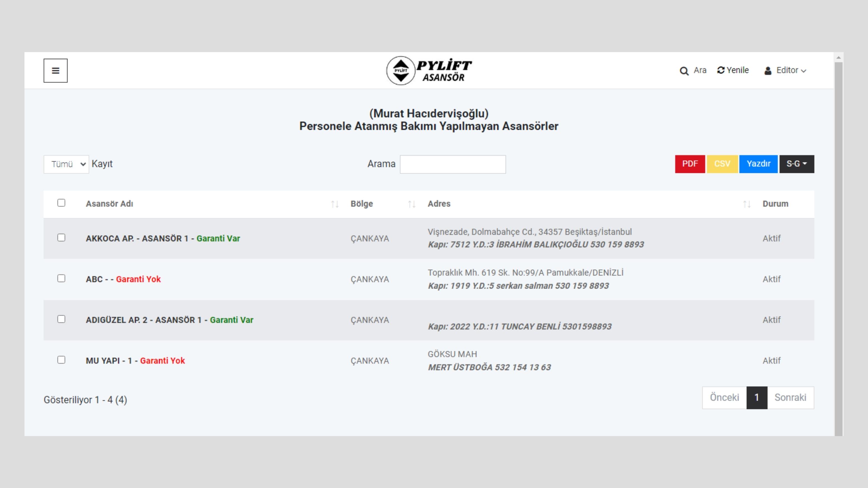Image resolution: width=868 pixels, height=488 pixels.
Task: Click the PYLIFT Asansör logo
Action: click(429, 70)
